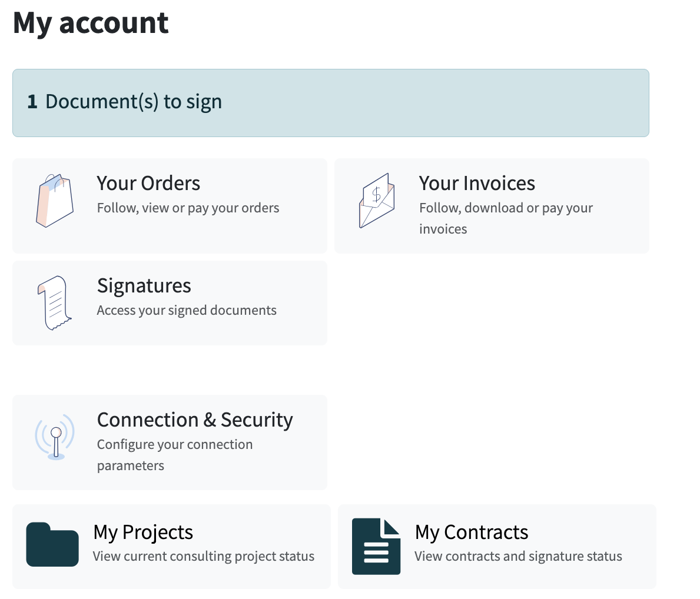Open the Your Invoices heading link
700x599 pixels.
tap(477, 184)
